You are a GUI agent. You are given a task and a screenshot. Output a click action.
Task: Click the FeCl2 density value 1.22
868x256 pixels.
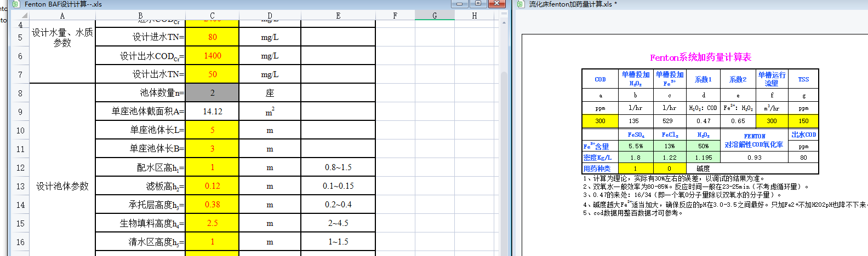[670, 158]
